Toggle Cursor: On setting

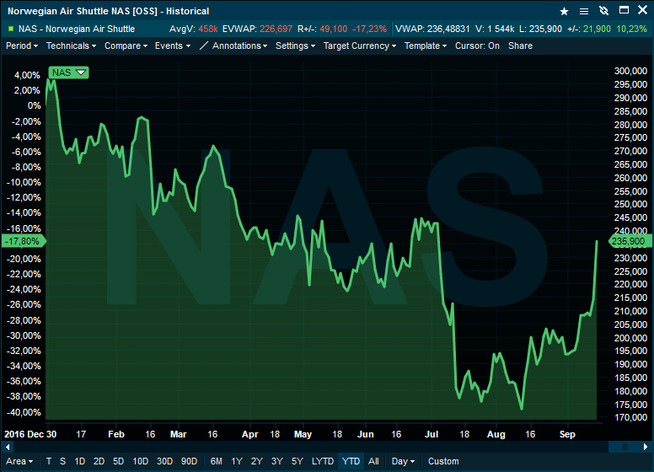477,46
